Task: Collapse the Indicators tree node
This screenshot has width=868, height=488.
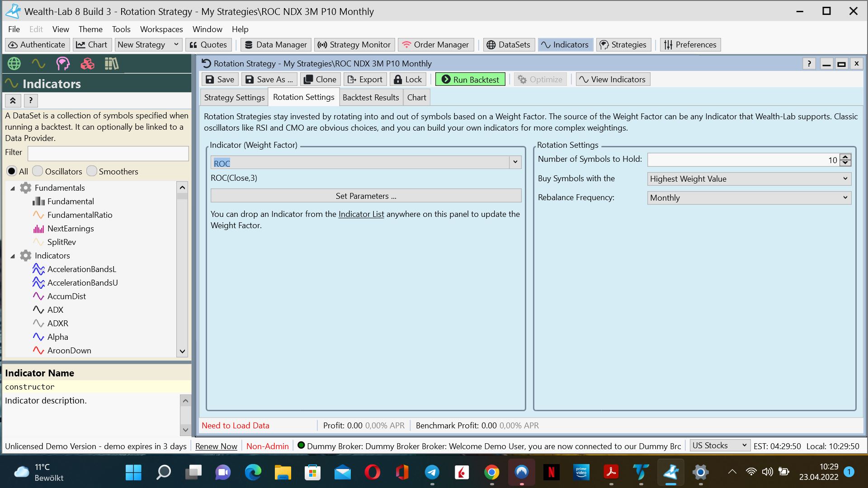Action: [x=13, y=256]
